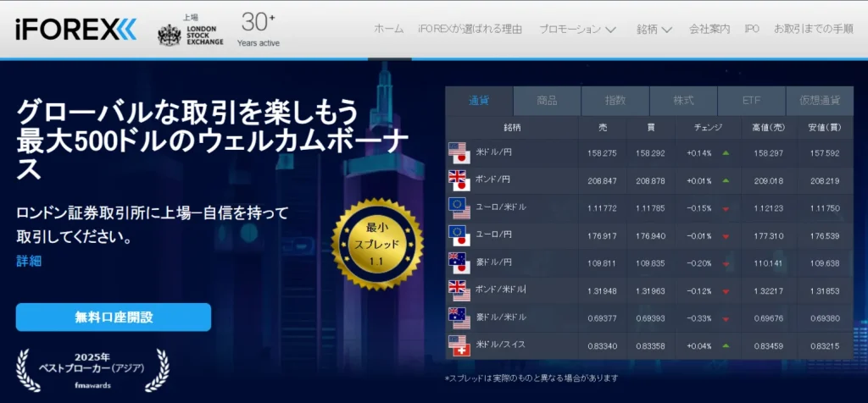868x403 pixels.
Task: Click high value 177.310
Action: tap(768, 236)
